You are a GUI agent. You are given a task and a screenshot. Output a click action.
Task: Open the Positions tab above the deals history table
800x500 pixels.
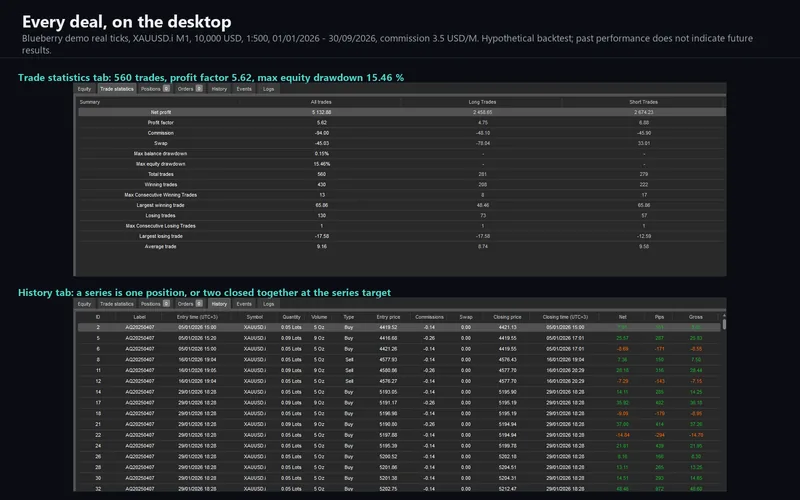tap(155, 304)
